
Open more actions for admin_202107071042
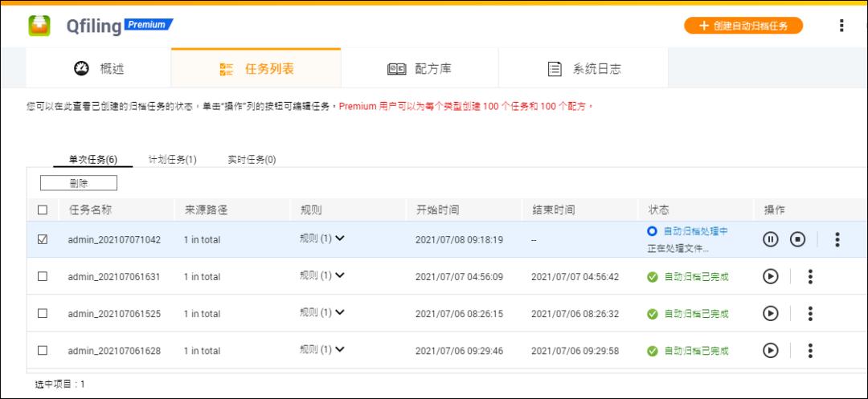tap(837, 239)
